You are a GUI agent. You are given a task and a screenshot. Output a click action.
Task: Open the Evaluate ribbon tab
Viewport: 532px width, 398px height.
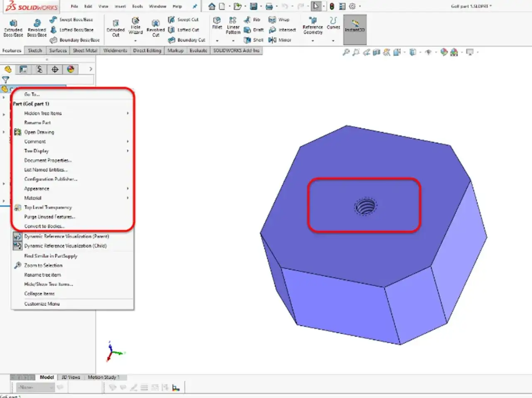click(x=198, y=51)
